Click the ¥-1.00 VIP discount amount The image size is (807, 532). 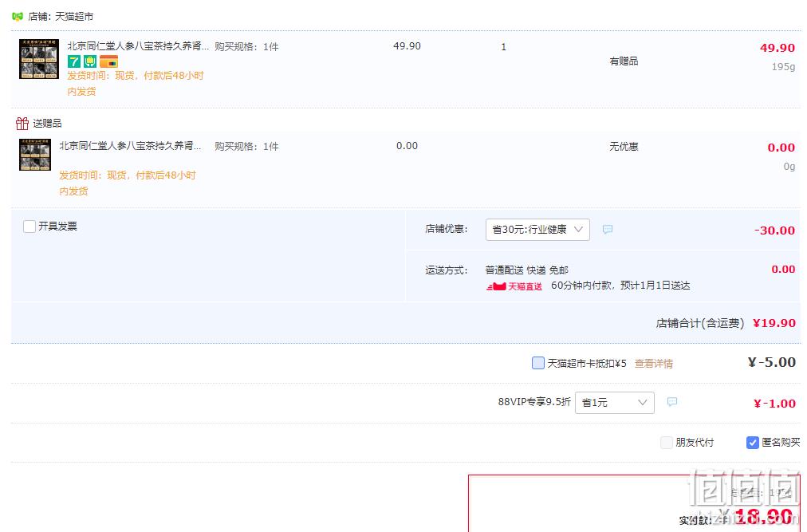click(774, 404)
